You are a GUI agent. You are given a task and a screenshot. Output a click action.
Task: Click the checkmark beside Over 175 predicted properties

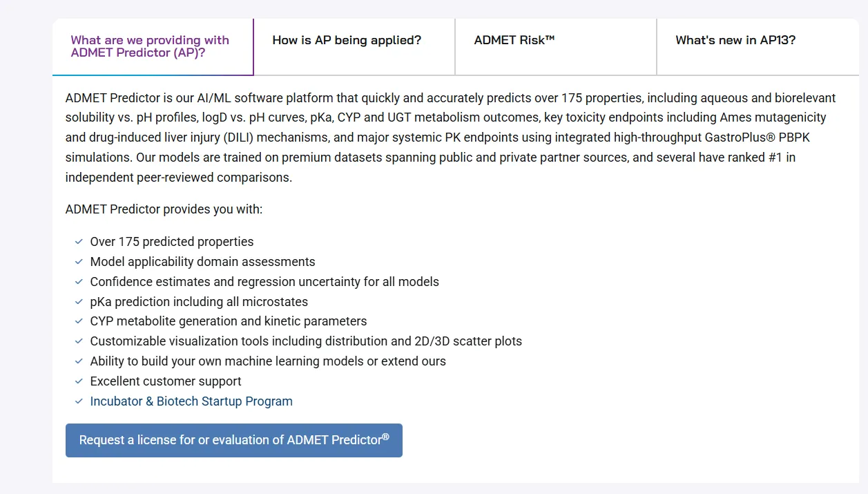79,243
